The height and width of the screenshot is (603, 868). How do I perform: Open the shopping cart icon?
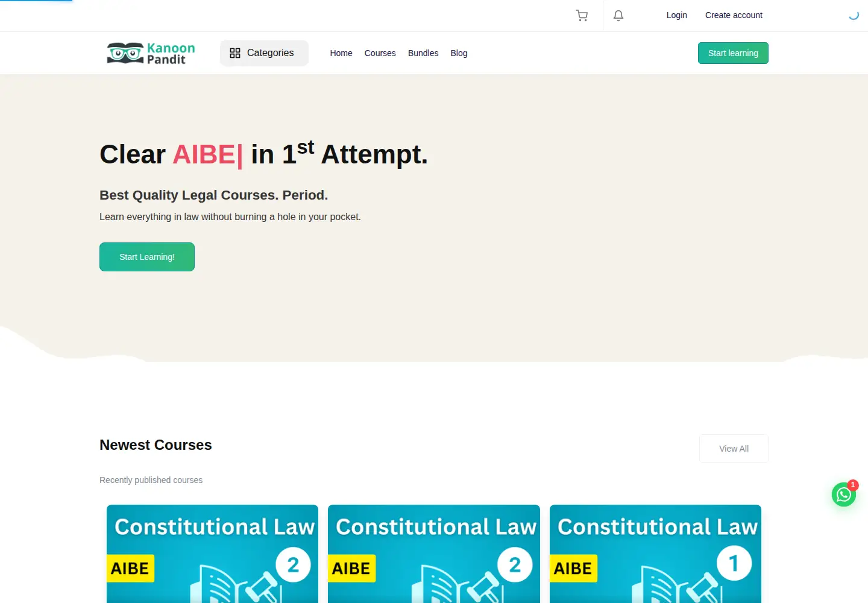pyautogui.click(x=582, y=16)
